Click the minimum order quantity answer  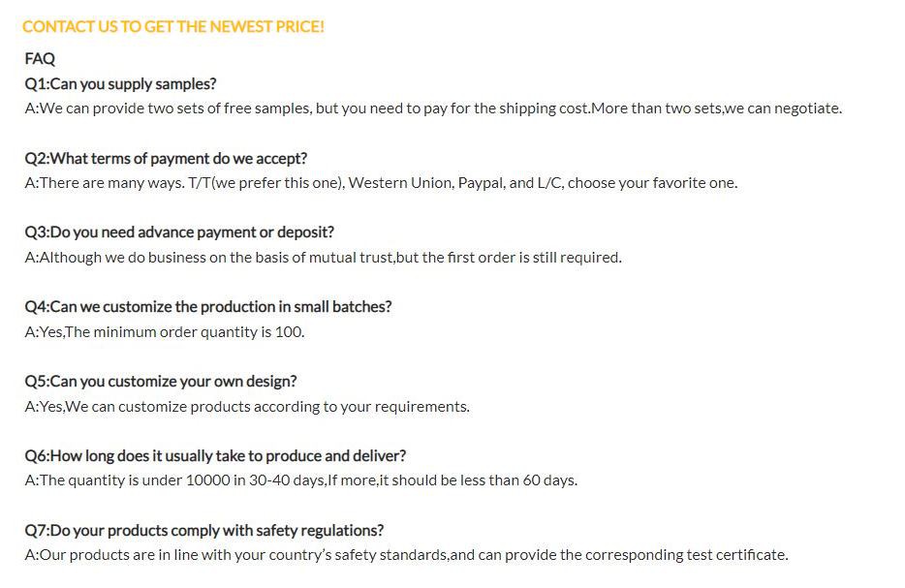(x=164, y=332)
